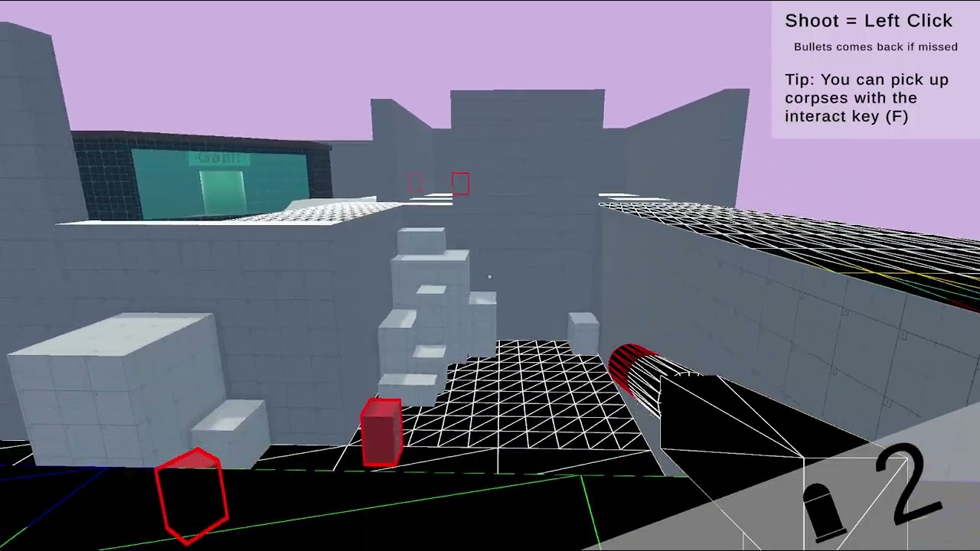The height and width of the screenshot is (551, 980).
Task: Target the fainter distant red square outline
Action: click(415, 183)
